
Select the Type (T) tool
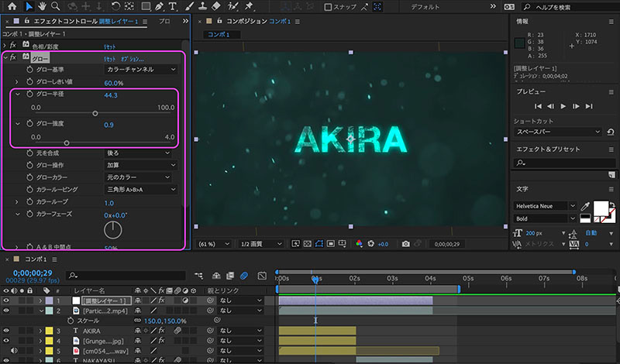click(x=172, y=6)
